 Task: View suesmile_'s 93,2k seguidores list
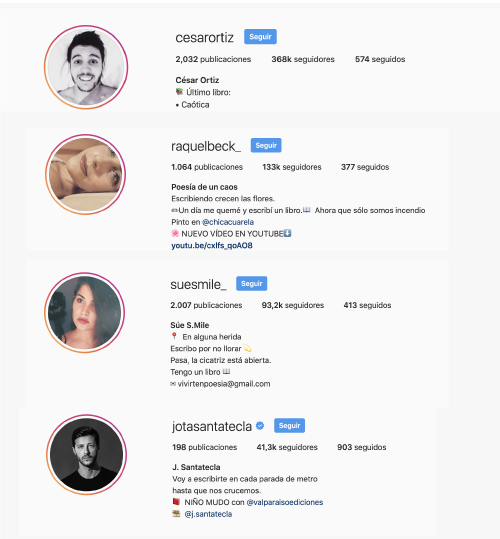(x=293, y=305)
